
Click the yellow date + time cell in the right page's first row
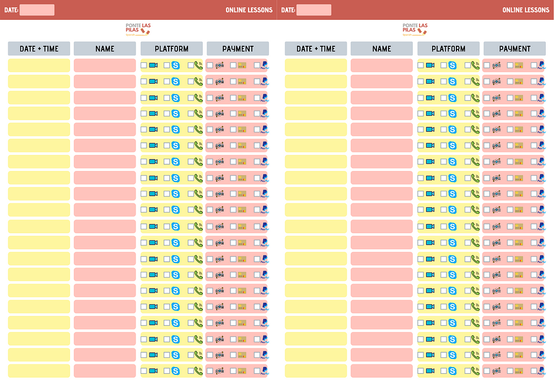[316, 66]
